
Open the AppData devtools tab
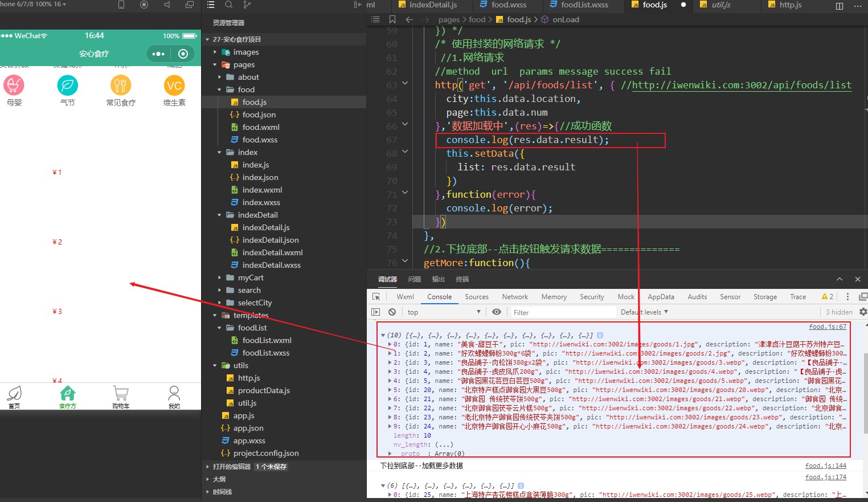coord(661,297)
